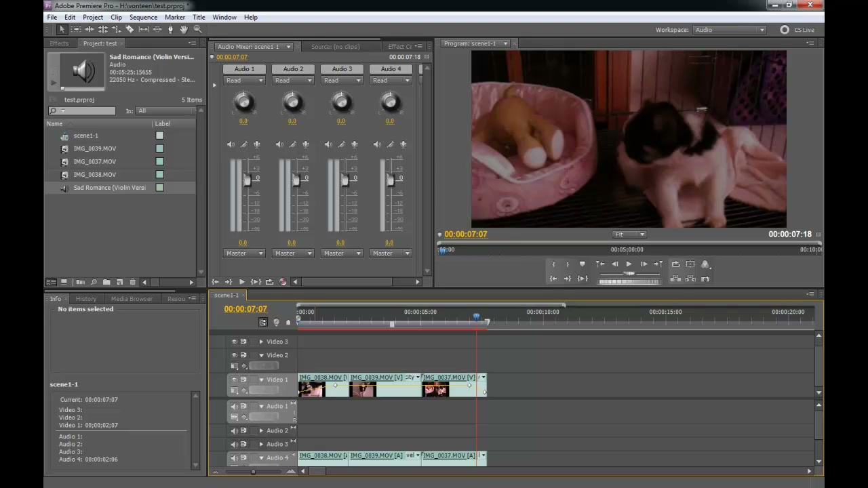868x488 pixels.
Task: Select the Track Select tool
Action: coord(76,29)
